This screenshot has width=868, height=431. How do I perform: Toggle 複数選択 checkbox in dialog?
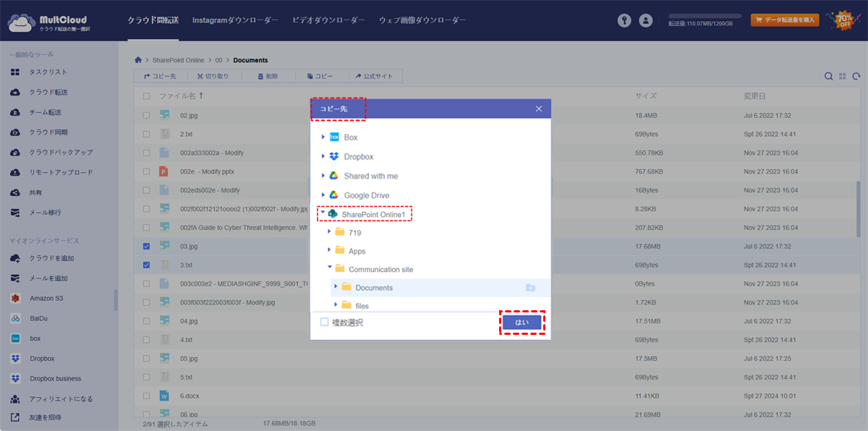coord(325,323)
